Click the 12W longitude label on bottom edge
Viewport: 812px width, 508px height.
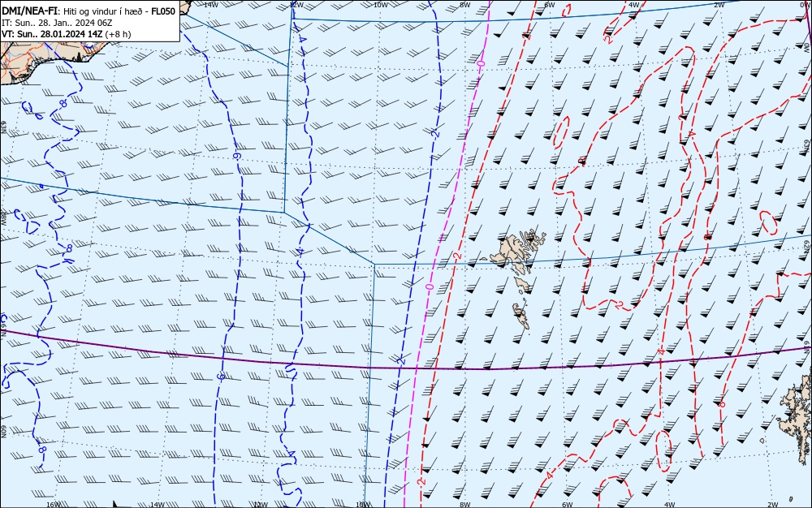[x=261, y=505]
